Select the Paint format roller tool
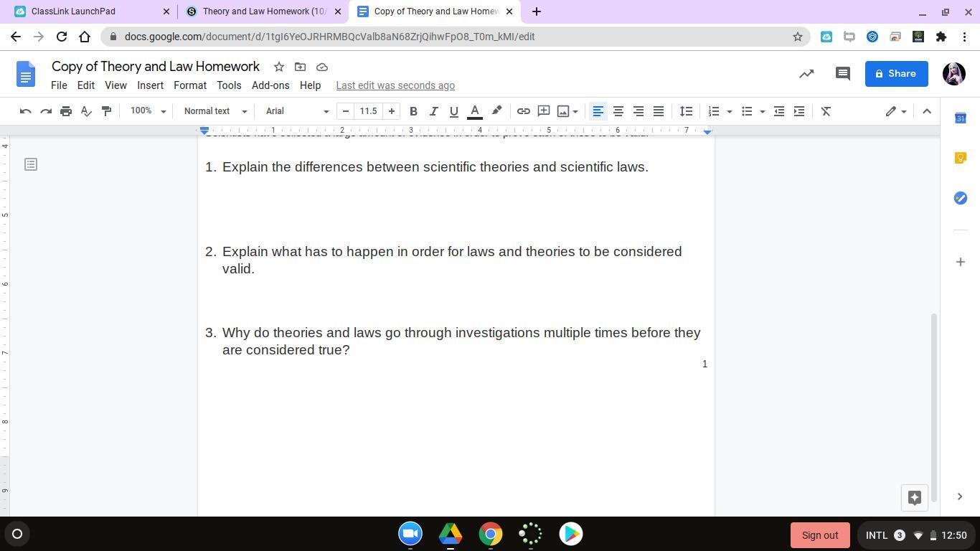The height and width of the screenshot is (551, 980). click(x=106, y=111)
